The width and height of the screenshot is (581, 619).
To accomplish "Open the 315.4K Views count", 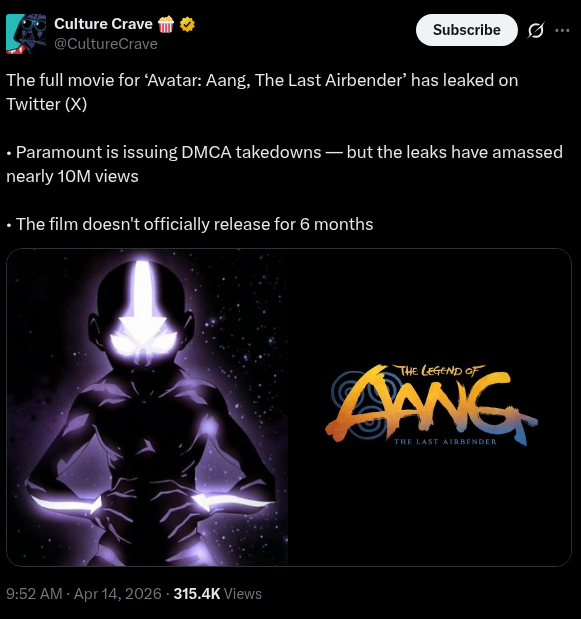I will (x=217, y=594).
